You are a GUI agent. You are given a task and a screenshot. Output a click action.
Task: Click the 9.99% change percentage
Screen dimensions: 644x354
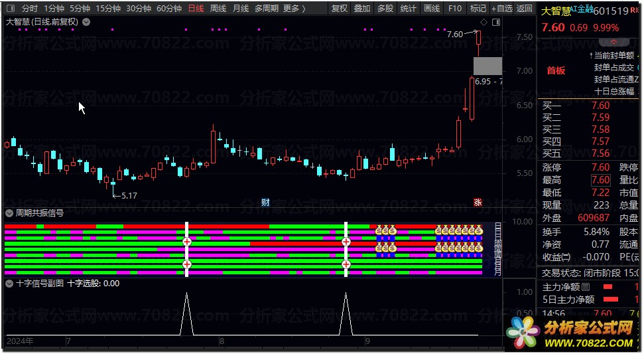[606, 28]
